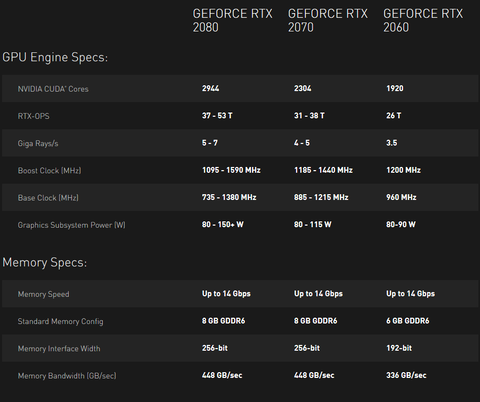The height and width of the screenshot is (402, 480).
Task: Click the 6 GB GDDR6 value
Action: (408, 321)
